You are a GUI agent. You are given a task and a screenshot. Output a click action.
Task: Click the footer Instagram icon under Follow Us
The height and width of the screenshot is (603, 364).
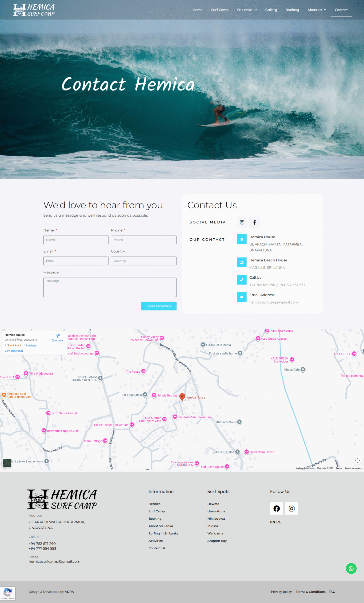[291, 508]
